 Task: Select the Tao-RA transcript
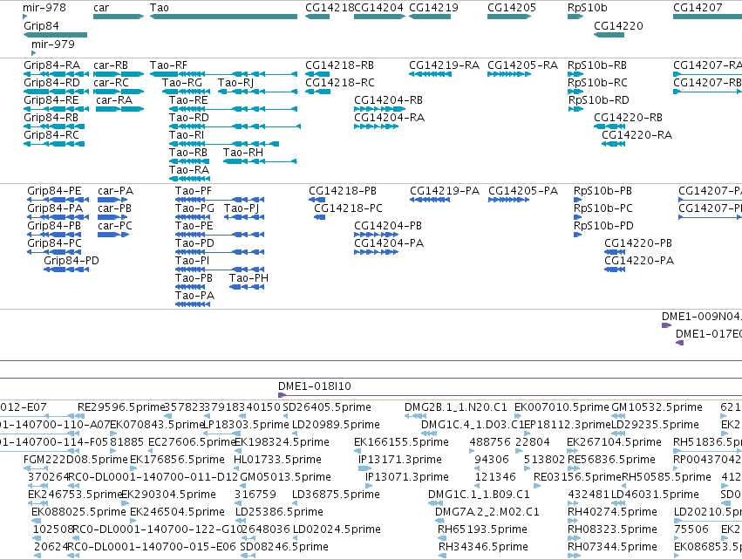[189, 179]
